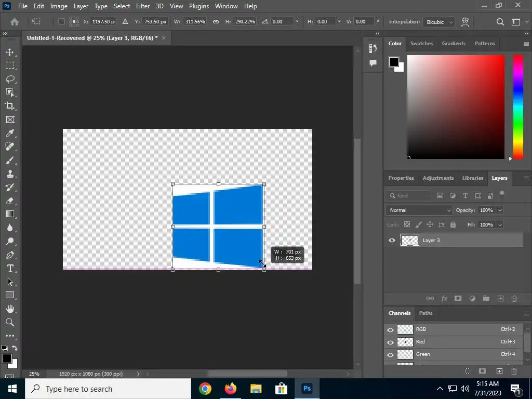532x399 pixels.
Task: Hide the RGB channel visibility
Action: coord(391,330)
